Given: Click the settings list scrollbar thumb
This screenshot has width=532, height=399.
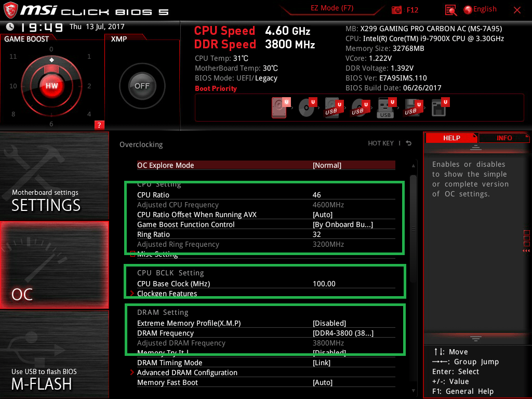Looking at the screenshot, I should point(413,229).
